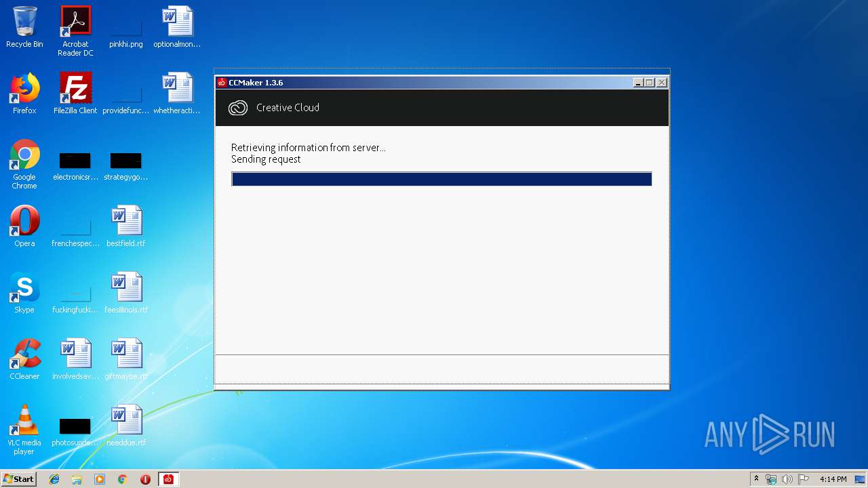Launch CCleaner from the desktop
The height and width of the screenshot is (488, 868).
[24, 354]
